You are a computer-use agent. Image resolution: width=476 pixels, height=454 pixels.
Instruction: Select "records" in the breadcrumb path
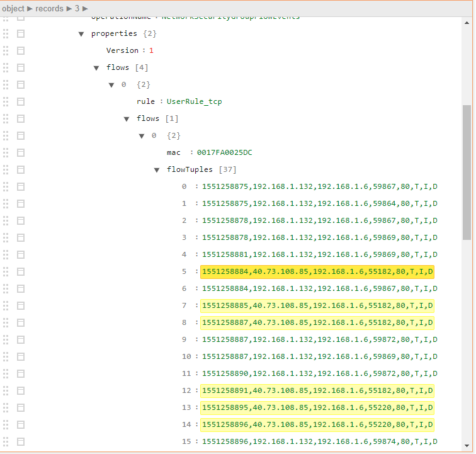pos(49,8)
